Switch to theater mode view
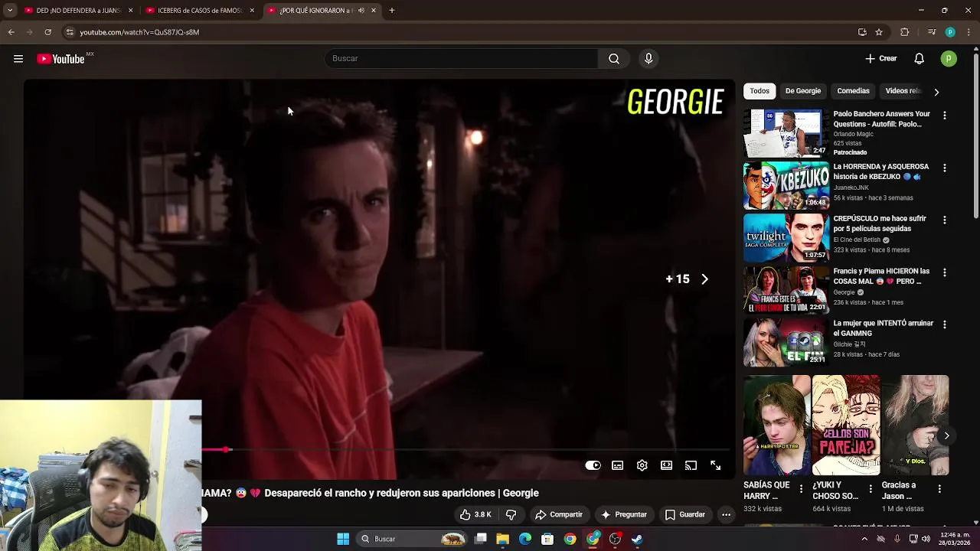This screenshot has height=551, width=980. click(667, 465)
